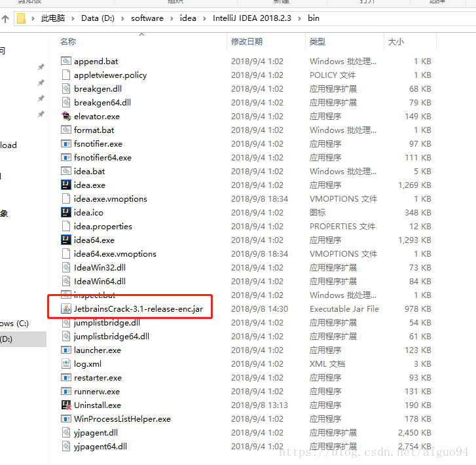Click the bin breadcrumb segment
The image size is (476, 465).
pyautogui.click(x=314, y=18)
